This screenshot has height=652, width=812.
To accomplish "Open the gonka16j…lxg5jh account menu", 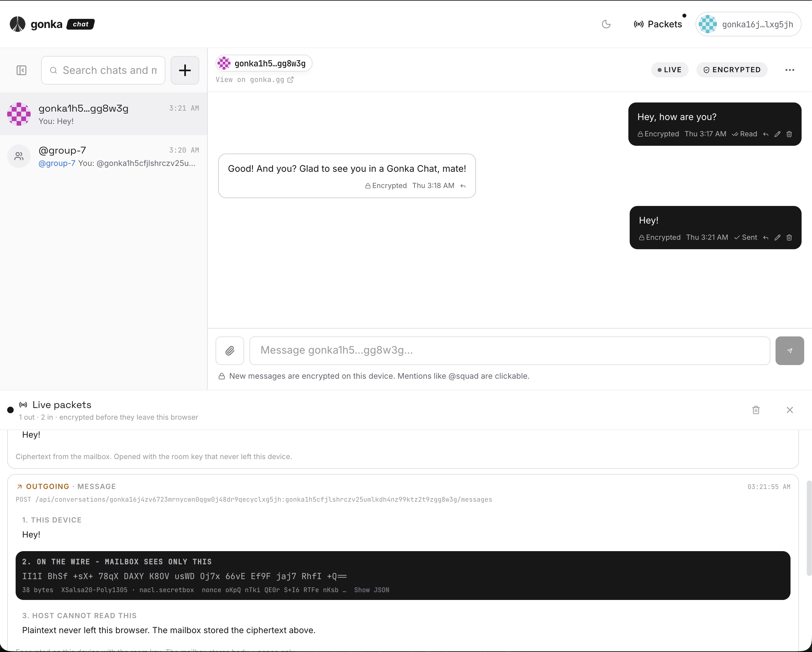I will [x=748, y=24].
